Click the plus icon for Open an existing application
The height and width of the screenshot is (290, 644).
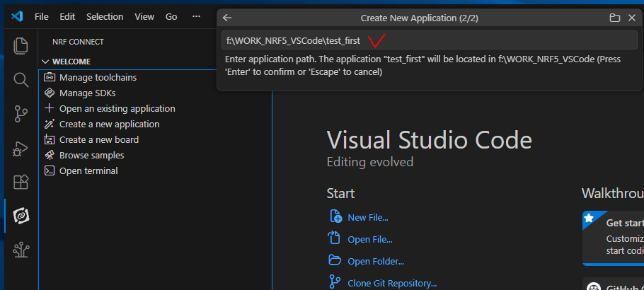point(50,108)
